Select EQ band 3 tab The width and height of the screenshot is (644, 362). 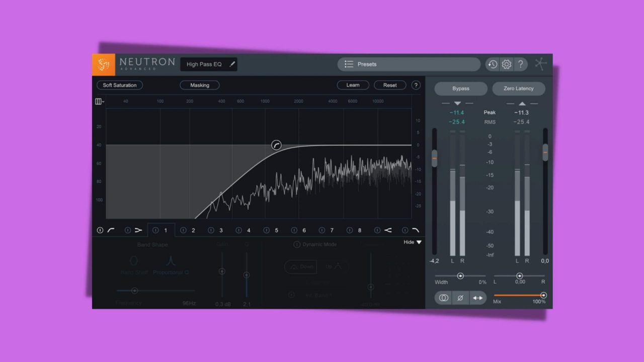221,230
